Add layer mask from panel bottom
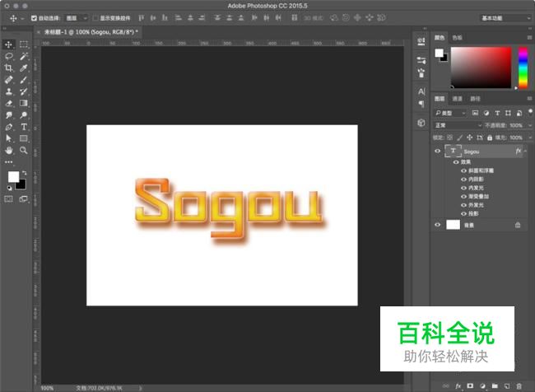Screen dimensions: 535x392 (x=470, y=386)
